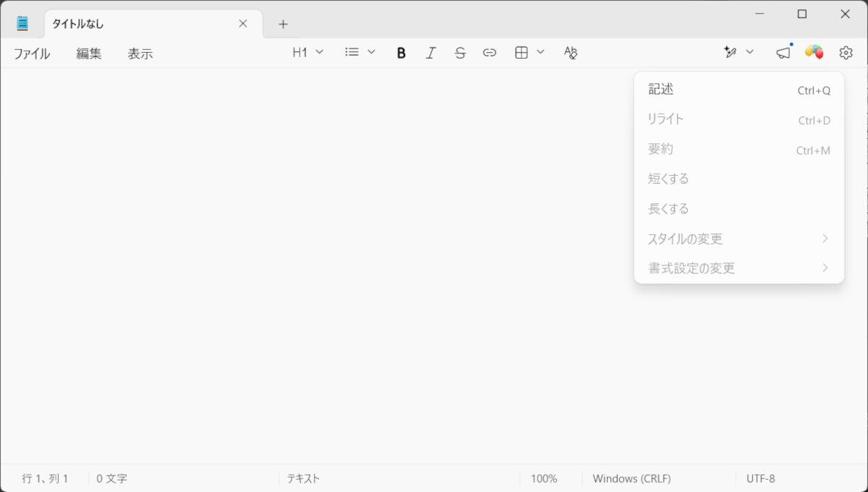Clear formatting with the Ab icon
This screenshot has width=868, height=492.
571,53
